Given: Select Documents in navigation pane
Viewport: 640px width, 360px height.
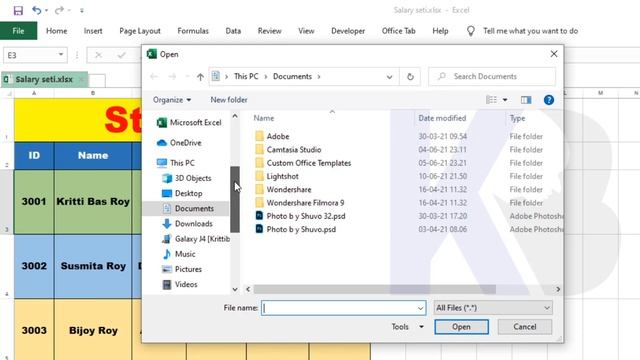Looking at the screenshot, I should [188, 209].
